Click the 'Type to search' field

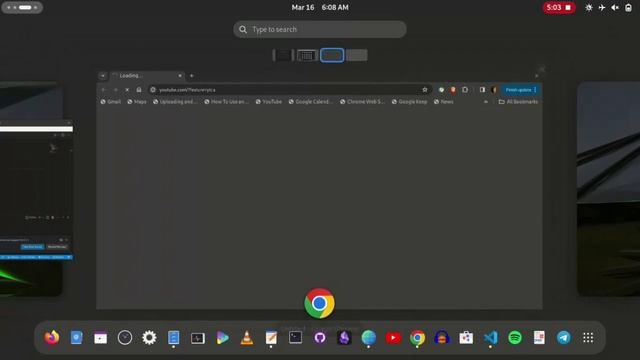[320, 29]
